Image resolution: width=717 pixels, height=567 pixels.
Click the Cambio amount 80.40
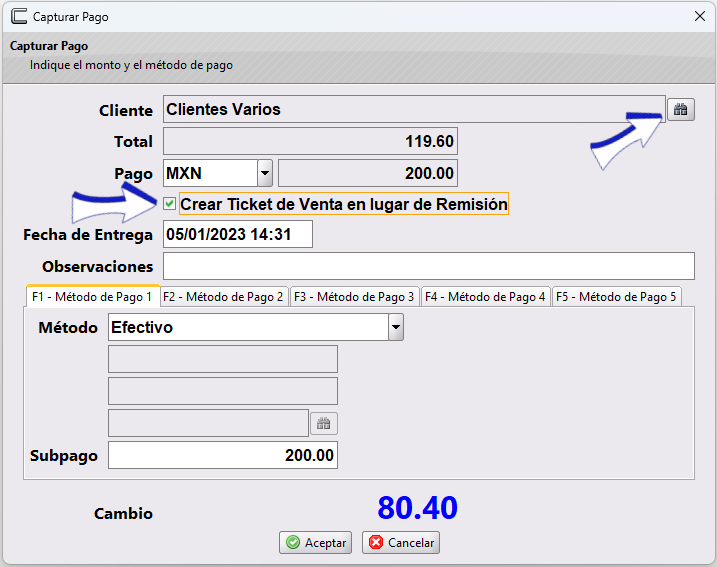pyautogui.click(x=417, y=508)
